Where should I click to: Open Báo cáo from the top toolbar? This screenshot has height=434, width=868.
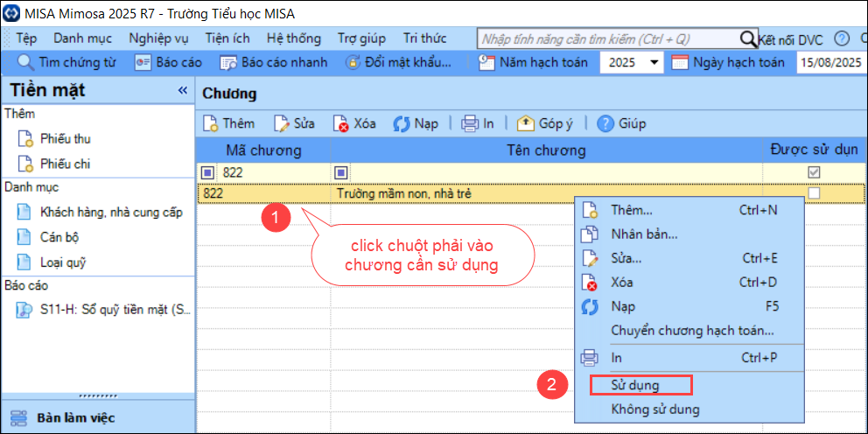coord(168,62)
